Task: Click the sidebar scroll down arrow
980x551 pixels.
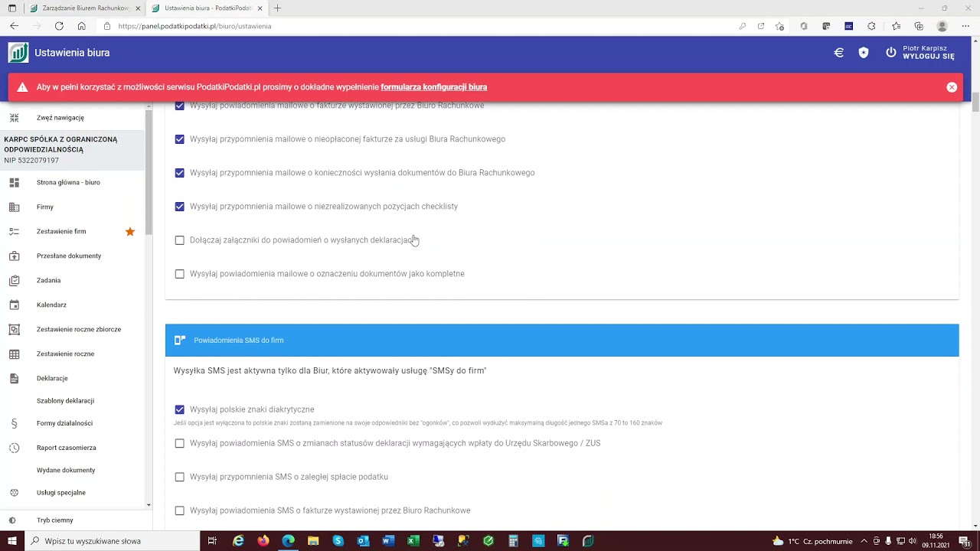Action: [149, 505]
